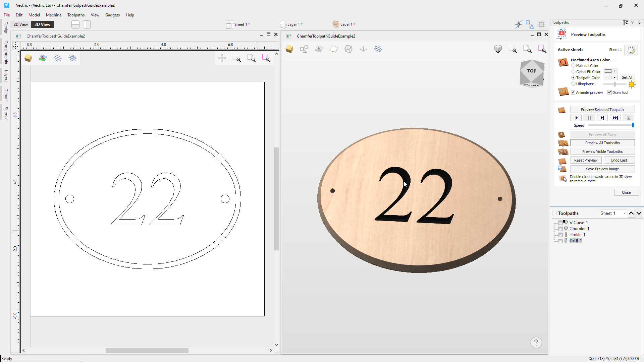
Task: Click the help question mark in 3D view
Action: pyautogui.click(x=536, y=343)
